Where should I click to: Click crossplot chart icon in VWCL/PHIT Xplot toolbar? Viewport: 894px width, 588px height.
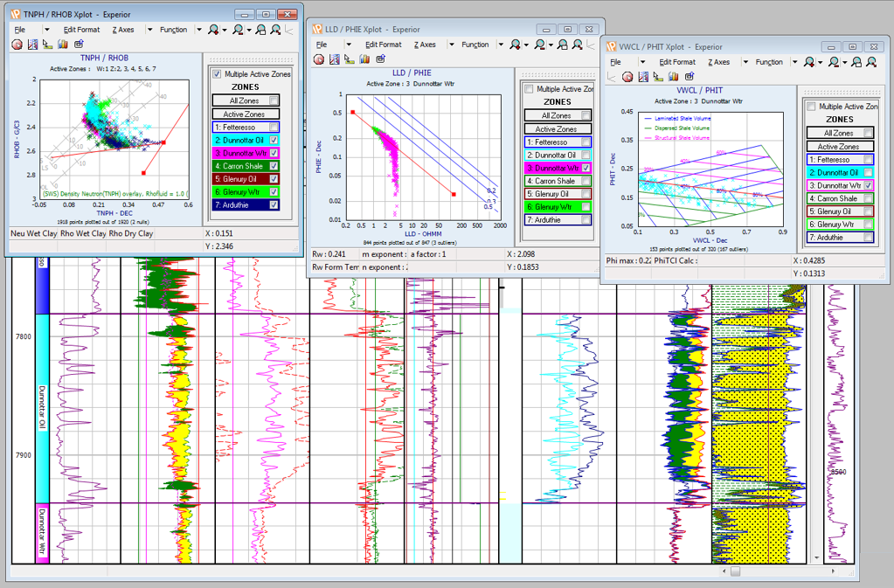[644, 77]
